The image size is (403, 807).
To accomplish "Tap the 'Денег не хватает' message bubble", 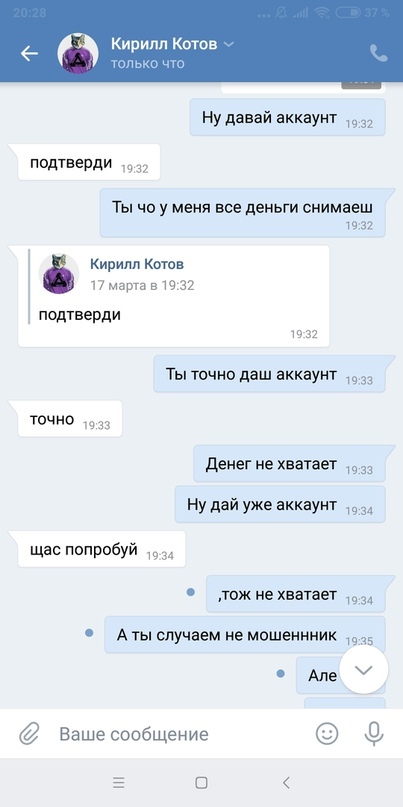I will [x=289, y=464].
